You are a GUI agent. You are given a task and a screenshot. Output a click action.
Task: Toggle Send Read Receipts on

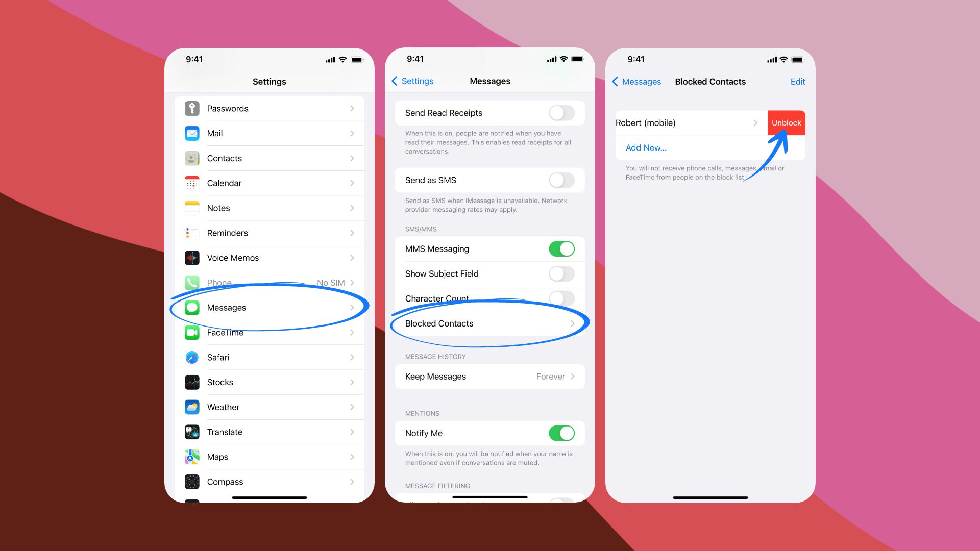point(561,112)
